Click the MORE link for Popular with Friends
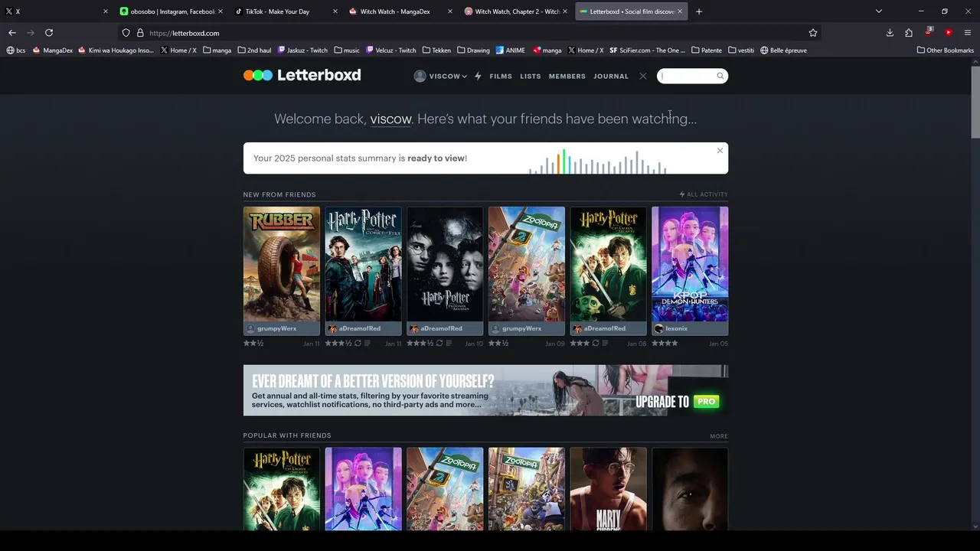The image size is (980, 551). (x=719, y=436)
